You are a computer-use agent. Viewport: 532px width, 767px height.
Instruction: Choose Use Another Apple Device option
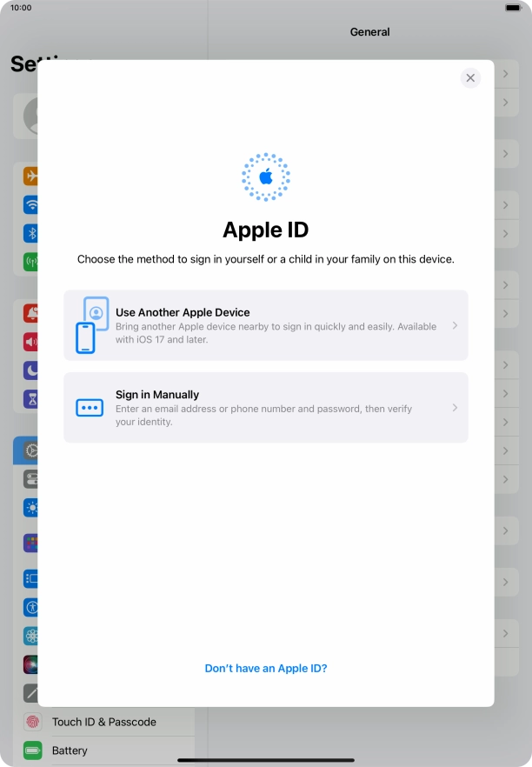pyautogui.click(x=266, y=325)
